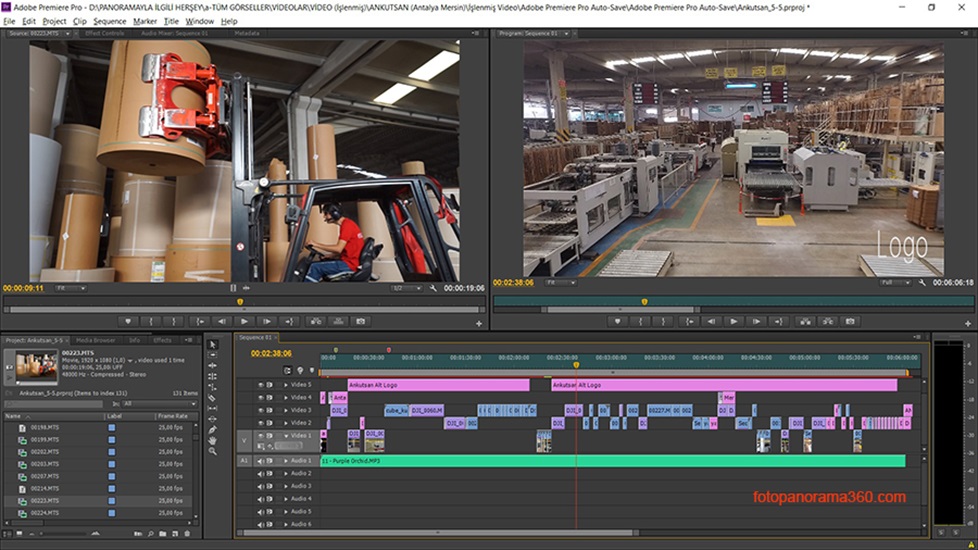Screen dimensions: 978x550
Task: Click Program monitor playhead marker
Action: coord(644,302)
